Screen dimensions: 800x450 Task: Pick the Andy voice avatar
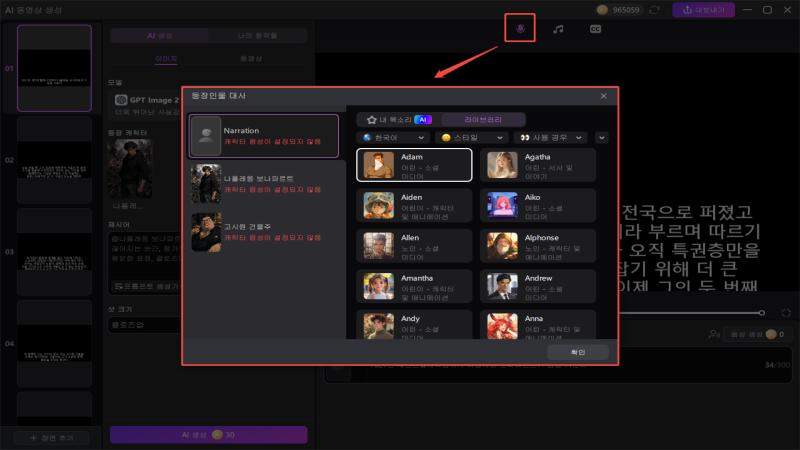pyautogui.click(x=379, y=326)
